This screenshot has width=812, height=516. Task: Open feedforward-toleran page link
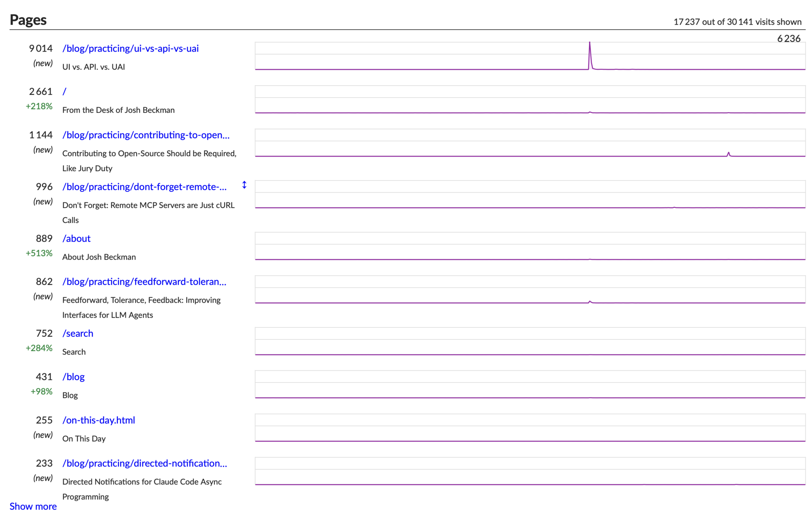144,282
